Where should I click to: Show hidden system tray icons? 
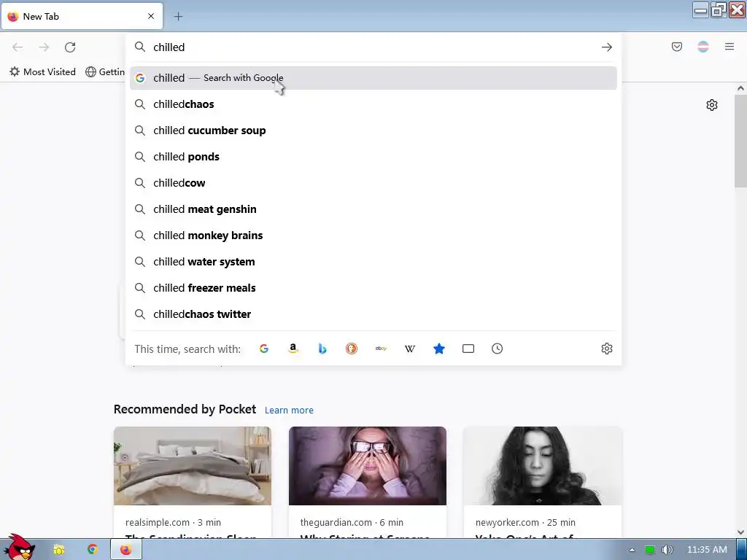[x=632, y=550]
